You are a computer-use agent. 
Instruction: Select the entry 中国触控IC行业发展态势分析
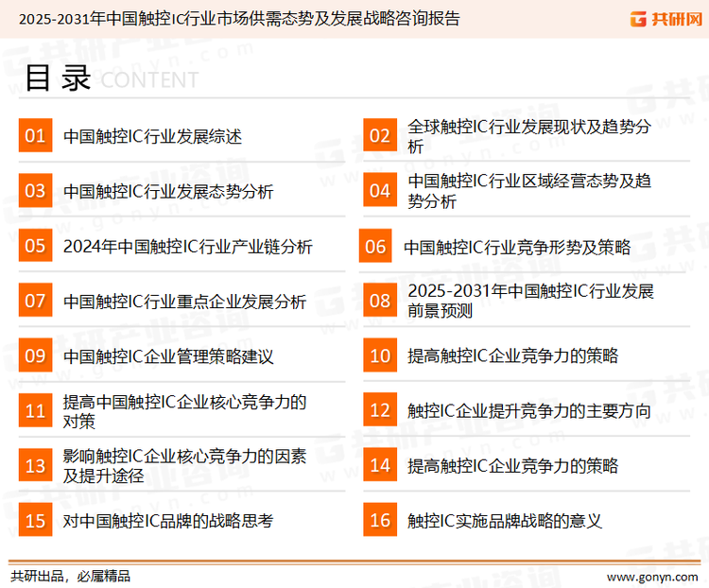(x=168, y=192)
